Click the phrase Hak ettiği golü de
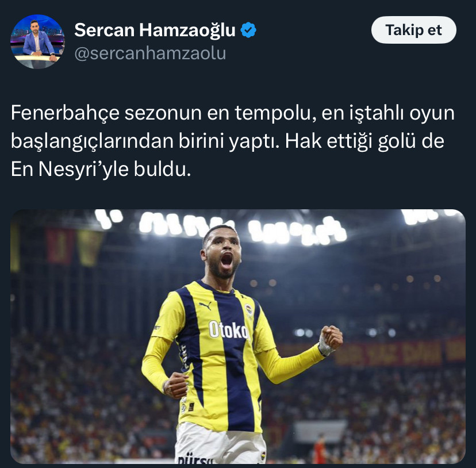 tap(364, 141)
